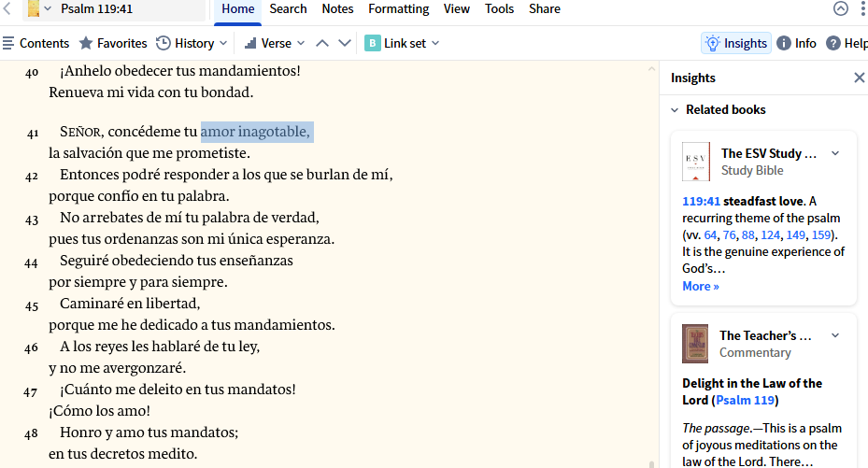This screenshot has height=468, width=868.
Task: Collapse the ribbon with the circled up arrow
Action: [x=840, y=8]
